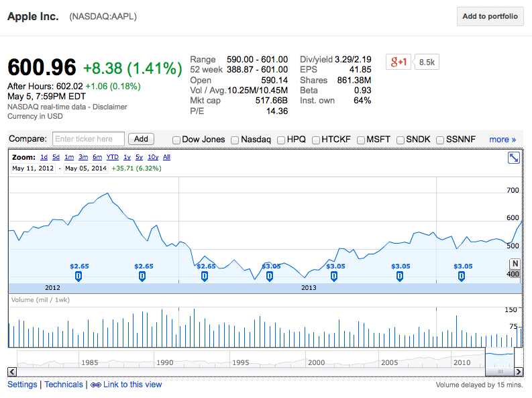Open the N news flag on chart
Image resolution: width=532 pixels, height=398 pixels.
(515, 264)
